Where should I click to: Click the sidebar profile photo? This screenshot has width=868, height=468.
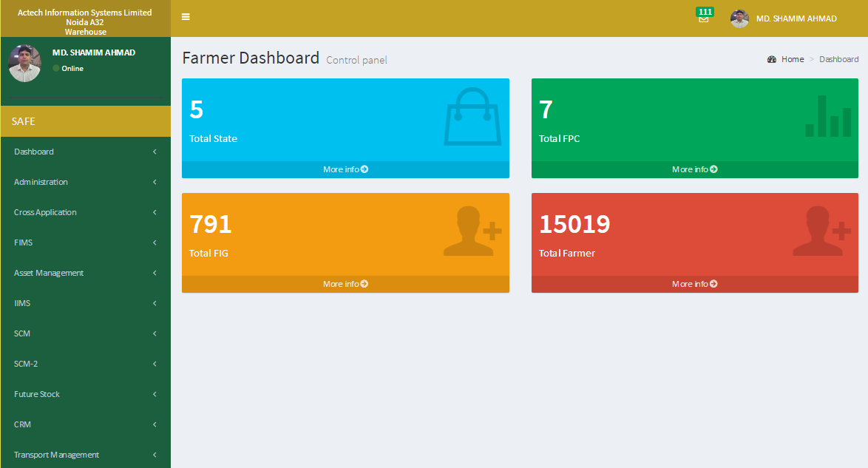point(24,63)
